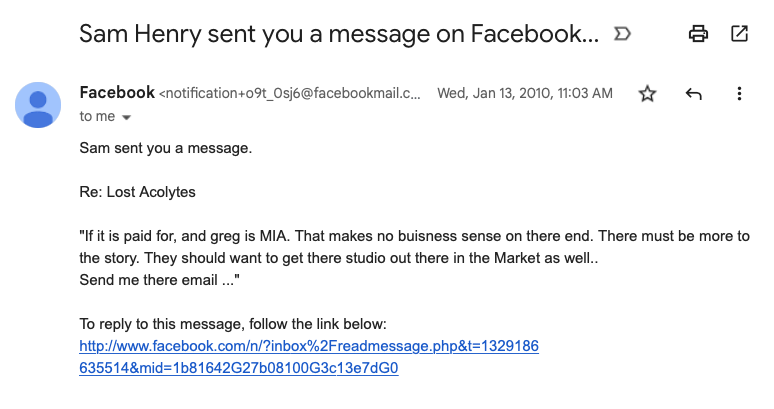
Task: Click the "to me" recipient text
Action: point(97,116)
